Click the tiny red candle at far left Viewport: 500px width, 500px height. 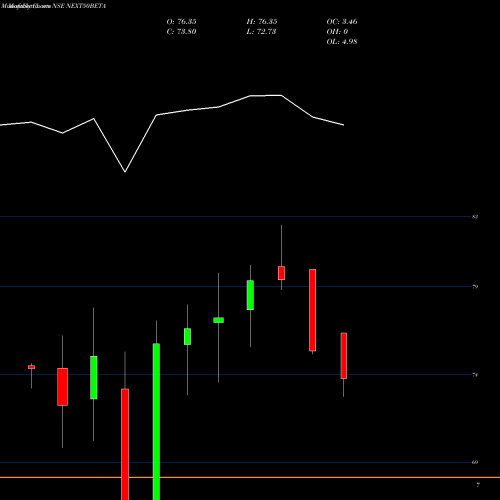click(31, 367)
